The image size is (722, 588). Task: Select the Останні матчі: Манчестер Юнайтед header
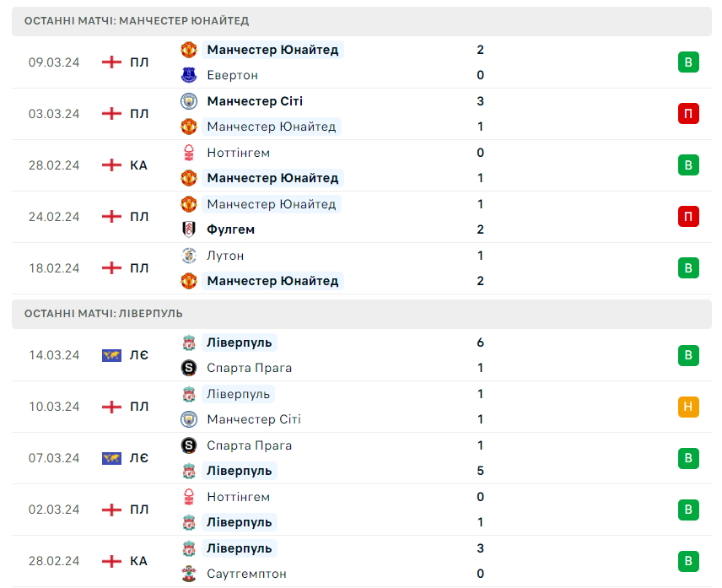click(x=137, y=21)
